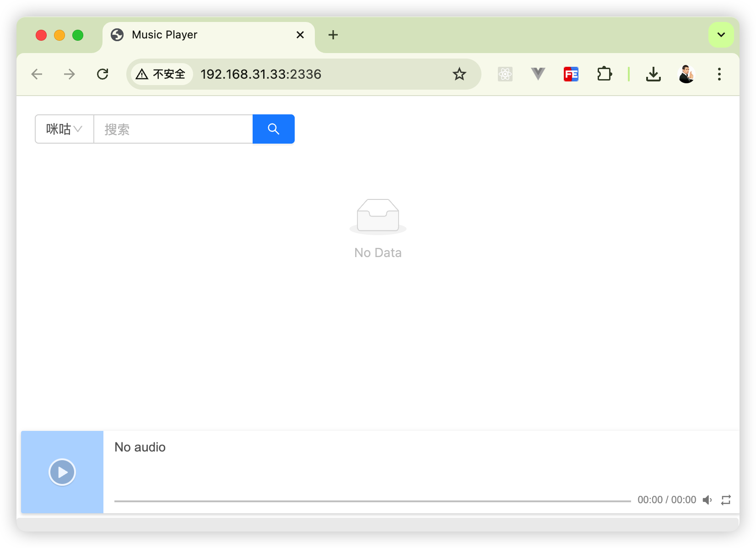Viewport: 756px width, 548px height.
Task: Open the Chrome three-dot menu
Action: point(719,74)
